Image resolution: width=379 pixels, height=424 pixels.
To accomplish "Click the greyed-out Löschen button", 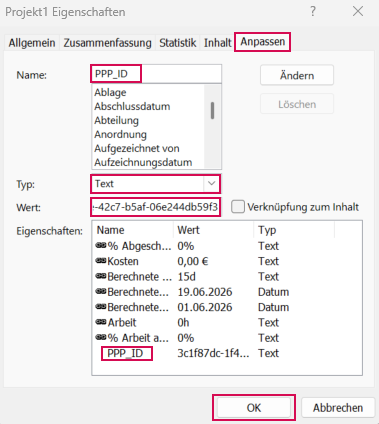I will pyautogui.click(x=297, y=104).
